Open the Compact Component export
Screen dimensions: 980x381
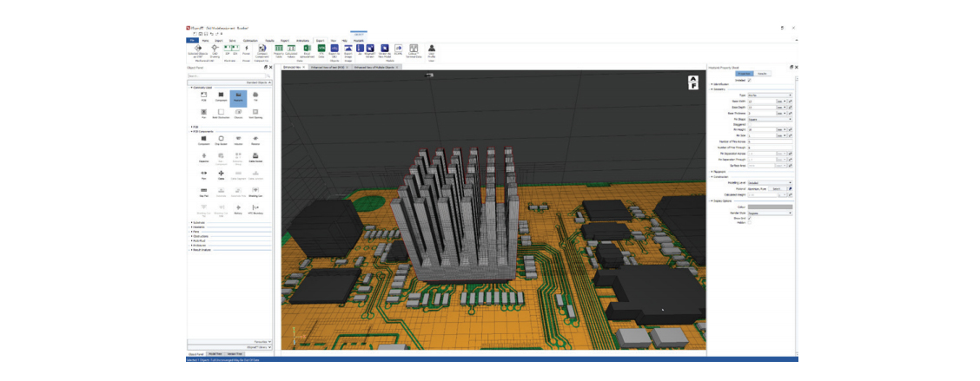[x=262, y=51]
